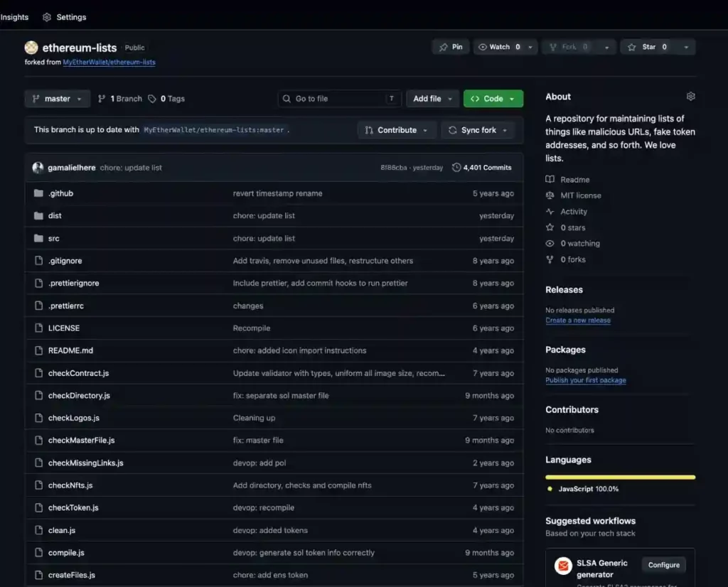Screen dimensions: 728x587
Task: Open the checkToken.js file
Action: point(73,507)
